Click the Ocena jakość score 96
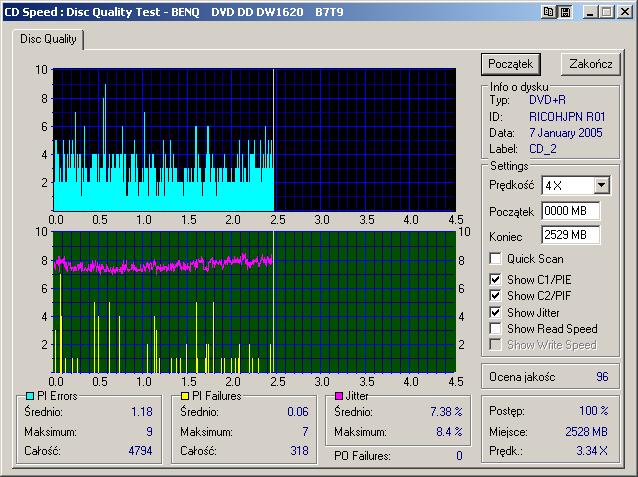This screenshot has height=477, width=638. [602, 376]
